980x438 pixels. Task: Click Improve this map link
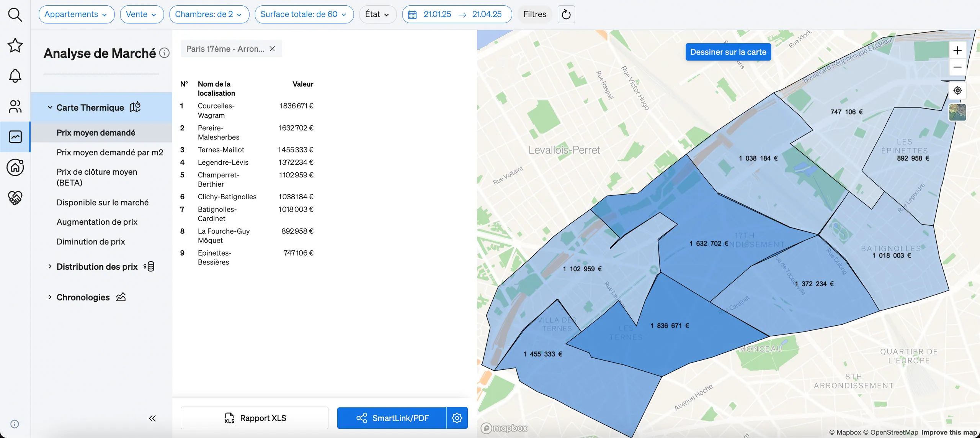pos(949,432)
